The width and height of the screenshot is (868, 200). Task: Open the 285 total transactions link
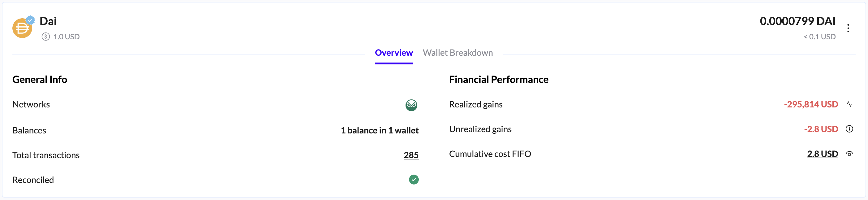point(411,155)
